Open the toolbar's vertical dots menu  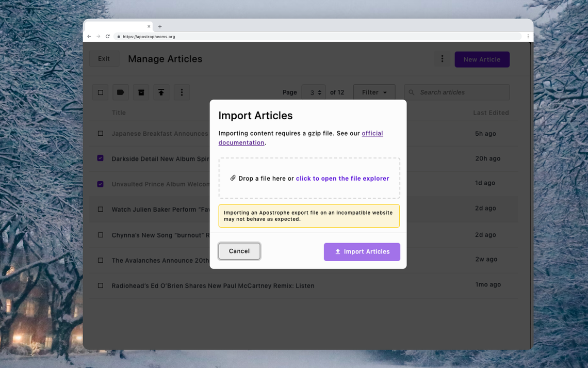pyautogui.click(x=182, y=92)
